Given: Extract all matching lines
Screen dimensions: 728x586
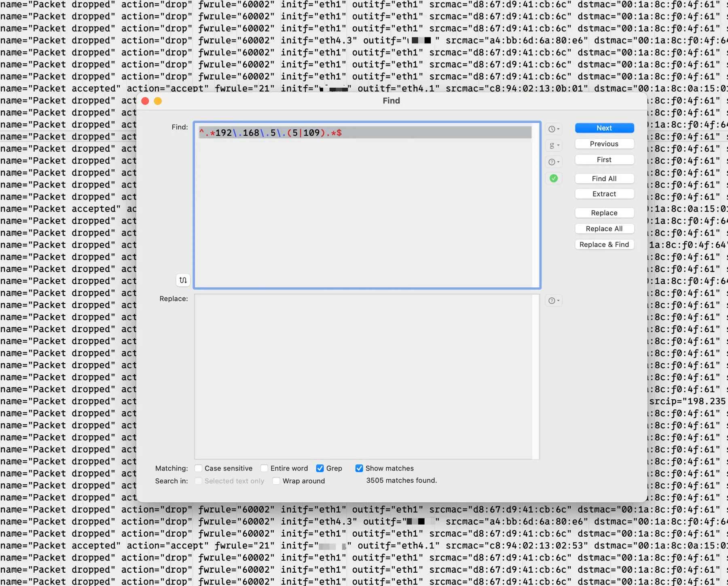Looking at the screenshot, I should click(604, 194).
